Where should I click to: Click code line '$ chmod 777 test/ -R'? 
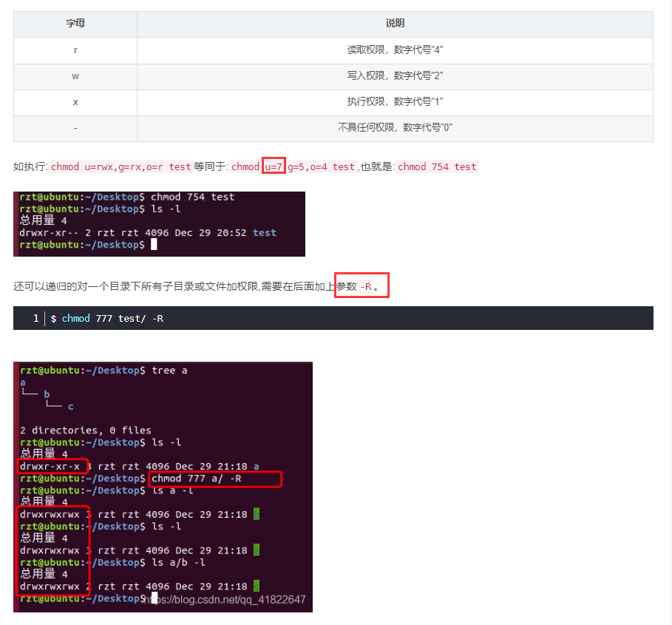(106, 319)
